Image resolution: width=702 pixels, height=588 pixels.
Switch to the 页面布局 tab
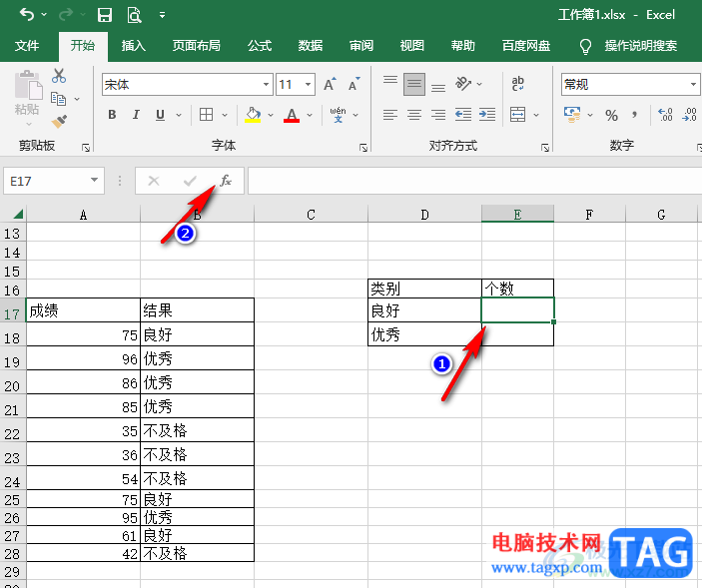[x=196, y=46]
